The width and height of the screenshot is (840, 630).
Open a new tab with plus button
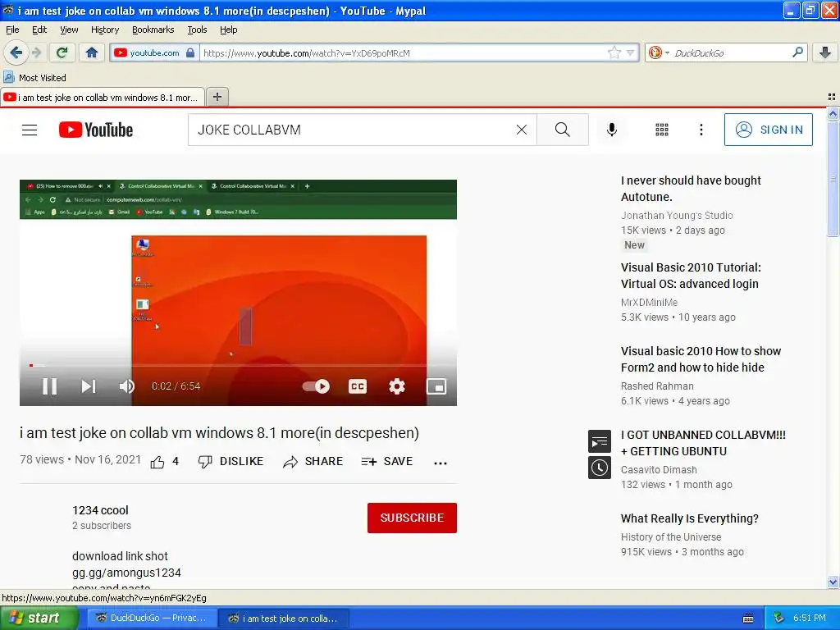217,97
